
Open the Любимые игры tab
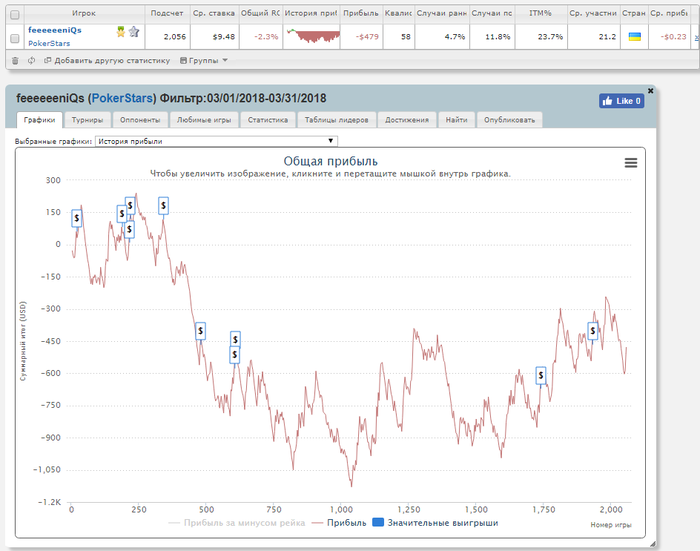pos(204,120)
